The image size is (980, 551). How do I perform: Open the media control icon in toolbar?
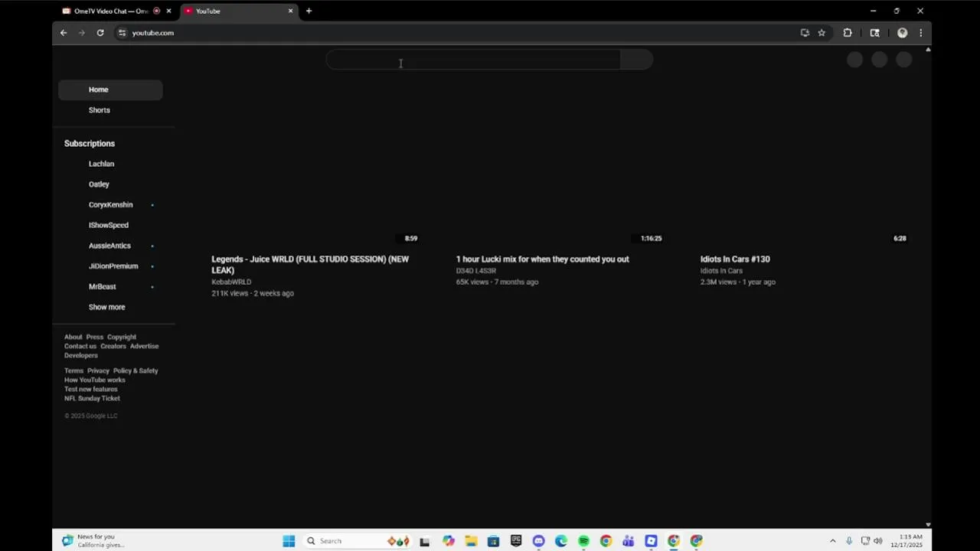pos(874,33)
